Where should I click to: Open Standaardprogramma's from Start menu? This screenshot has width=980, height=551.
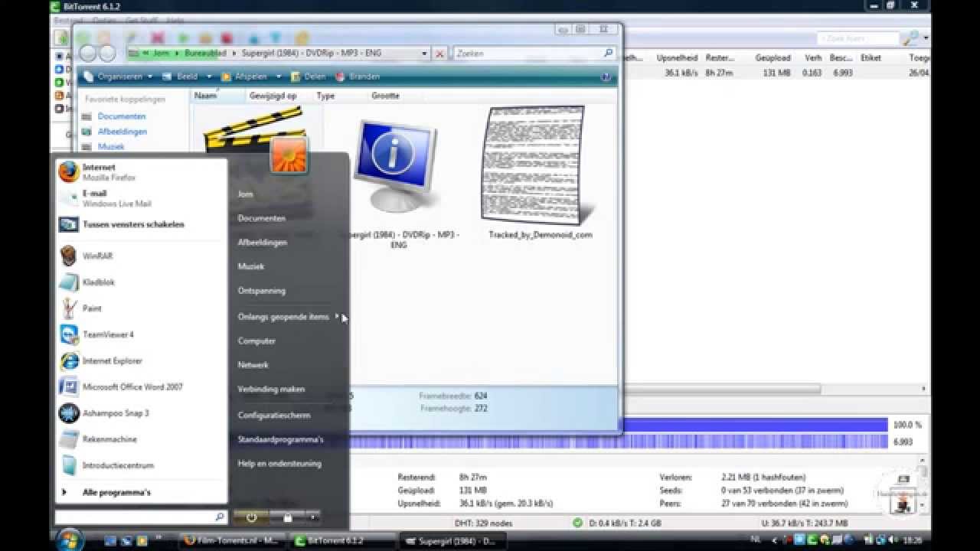point(280,439)
